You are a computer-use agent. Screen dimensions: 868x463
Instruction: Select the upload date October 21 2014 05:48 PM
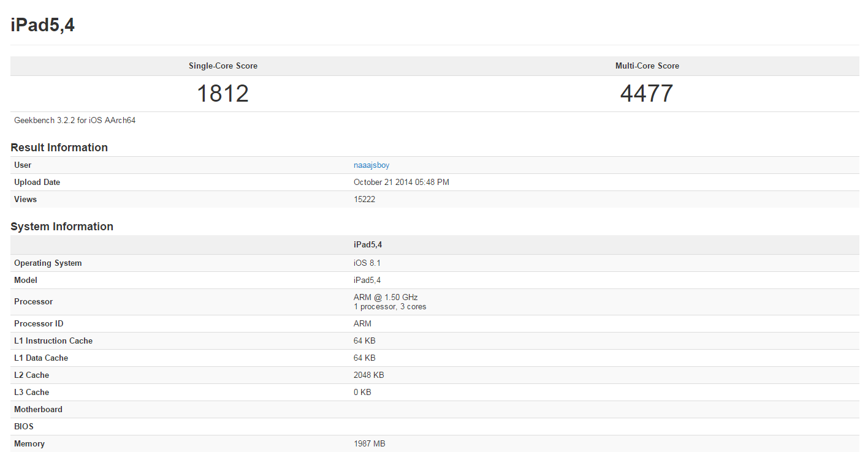(402, 183)
